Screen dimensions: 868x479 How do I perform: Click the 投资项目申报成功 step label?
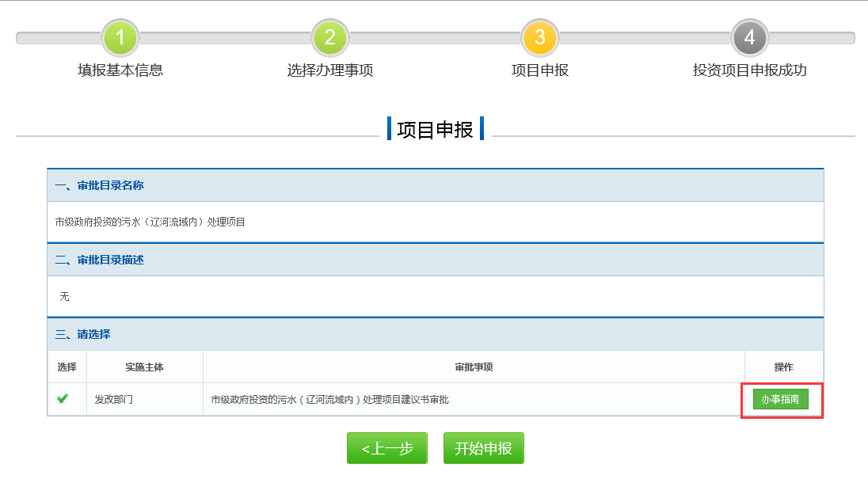tap(749, 70)
